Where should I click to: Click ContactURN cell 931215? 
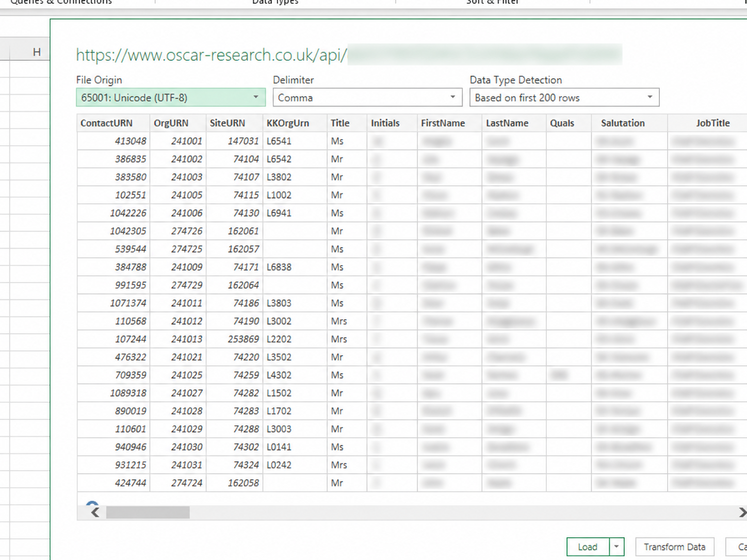(113, 465)
